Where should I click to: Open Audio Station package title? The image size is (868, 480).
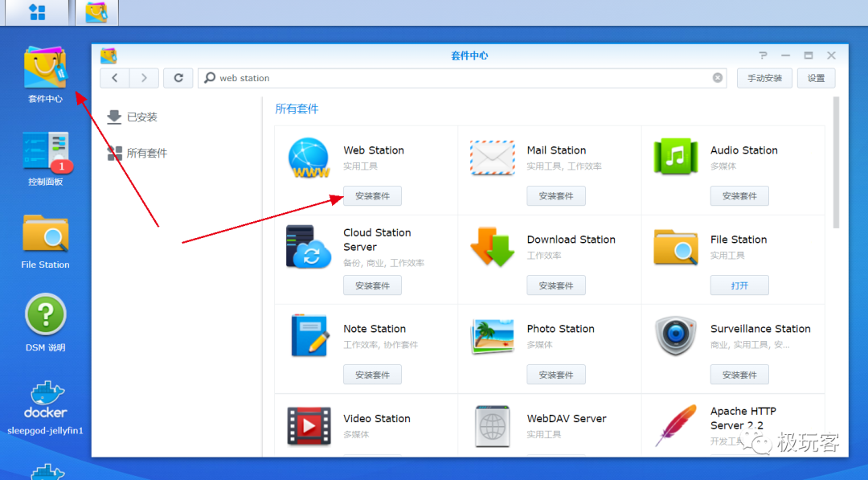click(x=744, y=150)
